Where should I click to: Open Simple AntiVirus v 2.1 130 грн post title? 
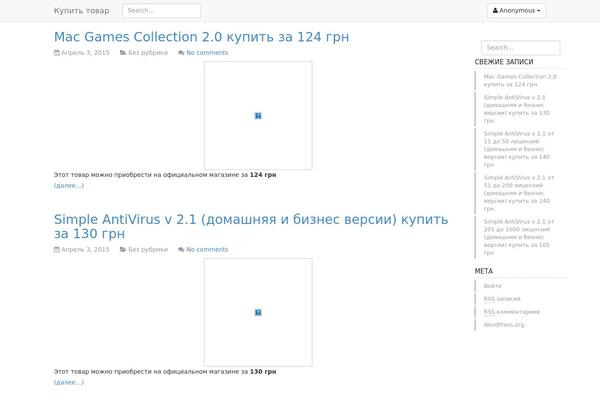(251, 226)
